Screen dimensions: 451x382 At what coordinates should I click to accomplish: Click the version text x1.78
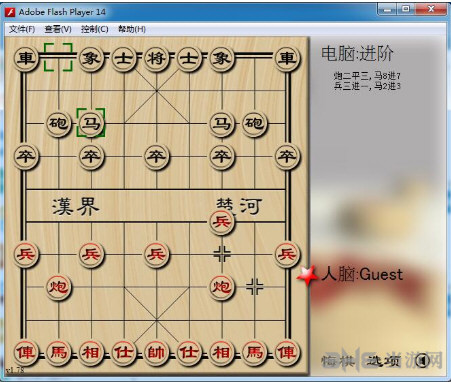pyautogui.click(x=15, y=370)
